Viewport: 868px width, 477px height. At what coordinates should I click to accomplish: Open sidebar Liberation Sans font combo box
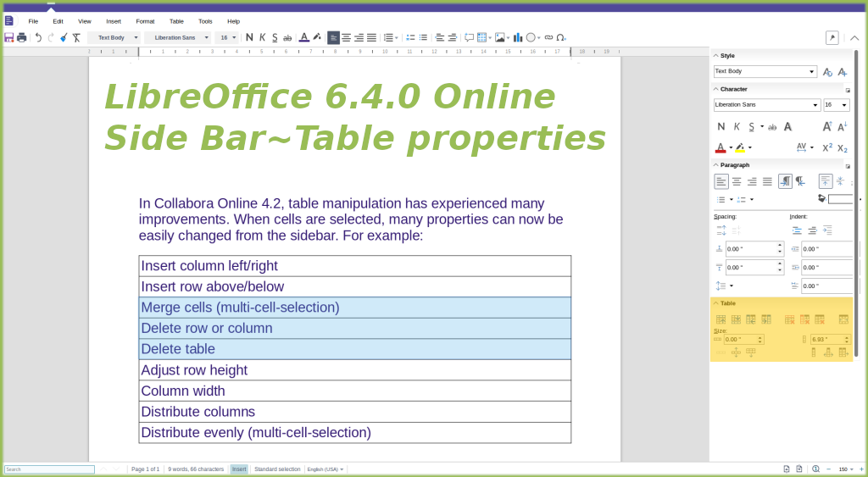[x=766, y=104]
